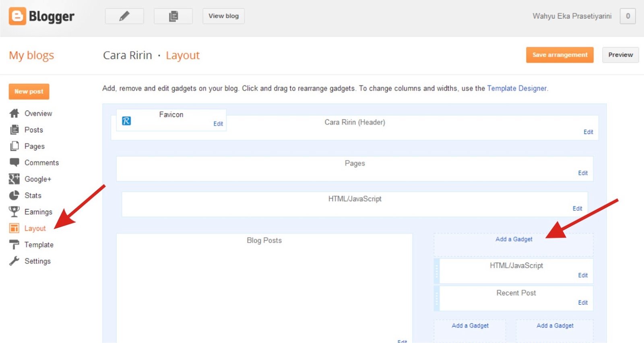The image size is (644, 343).
Task: Edit the Favicon gadget
Action: coord(218,124)
